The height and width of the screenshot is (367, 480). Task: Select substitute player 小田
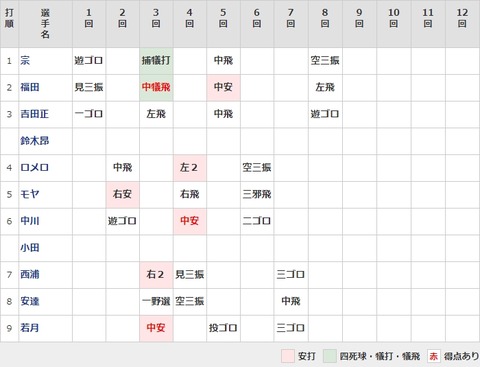[x=30, y=247]
